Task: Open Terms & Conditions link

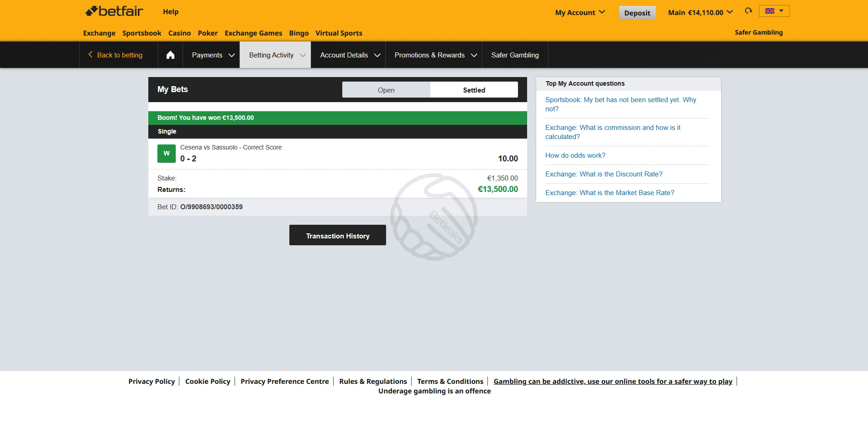Action: tap(450, 381)
